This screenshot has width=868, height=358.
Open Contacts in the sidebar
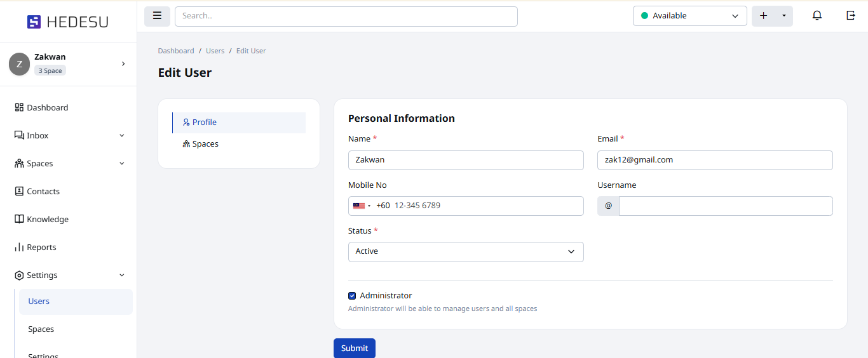tap(43, 192)
